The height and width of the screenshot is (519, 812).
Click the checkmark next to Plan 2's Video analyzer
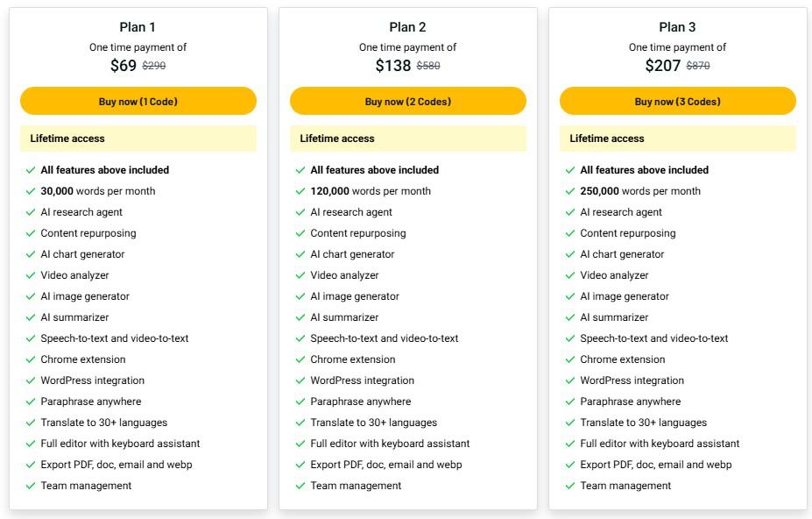300,275
